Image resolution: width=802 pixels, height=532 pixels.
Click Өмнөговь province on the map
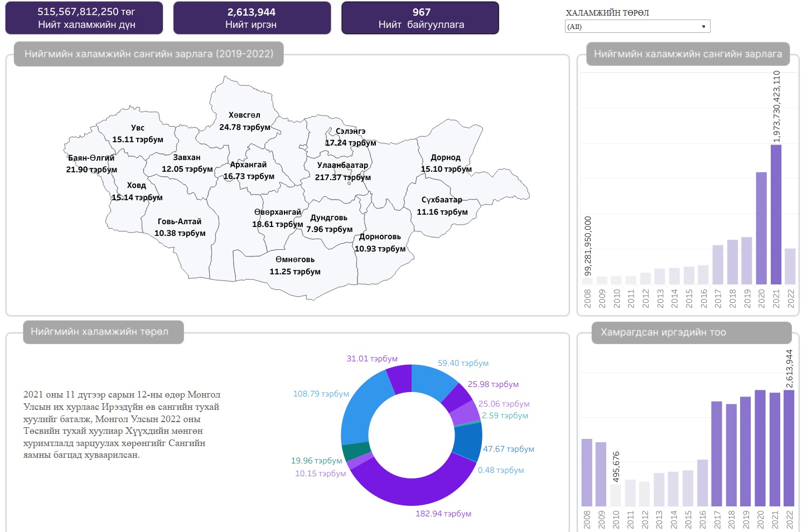coord(295,266)
